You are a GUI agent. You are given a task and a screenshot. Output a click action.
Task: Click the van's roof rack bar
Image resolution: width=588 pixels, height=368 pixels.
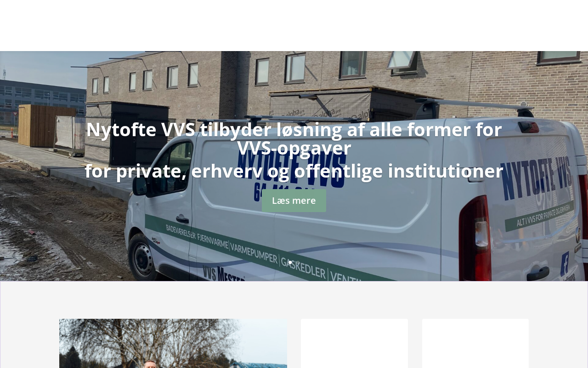click(x=478, y=104)
